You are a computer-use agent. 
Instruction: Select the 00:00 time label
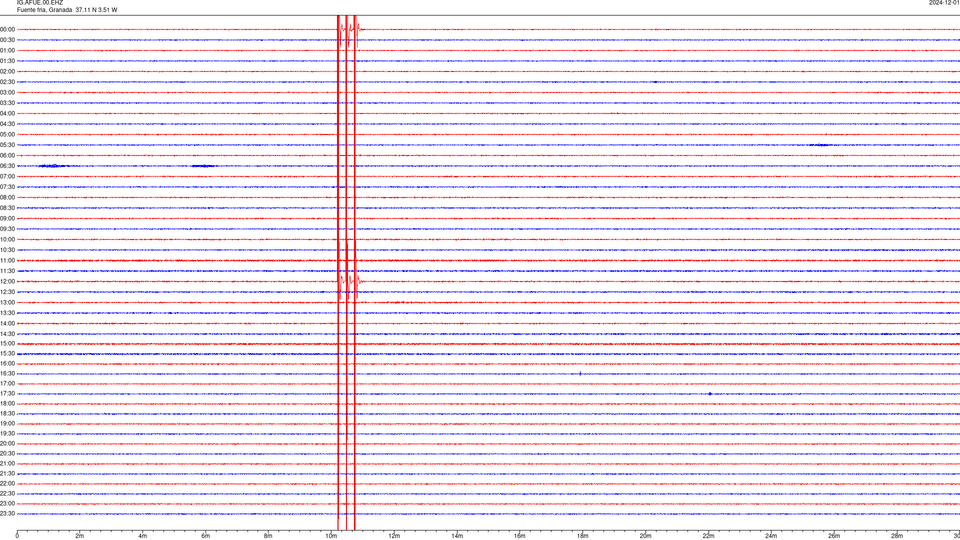pos(7,29)
